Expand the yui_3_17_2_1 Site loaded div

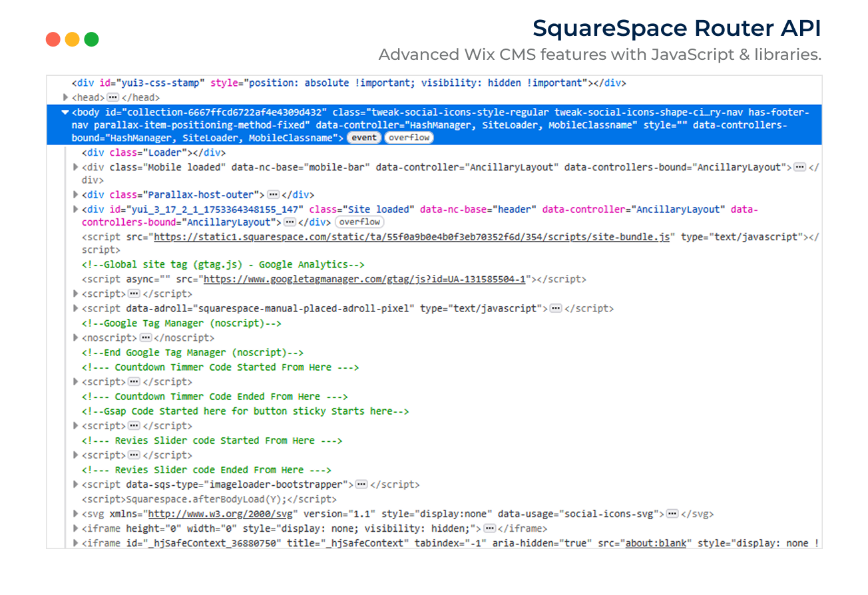coord(75,209)
